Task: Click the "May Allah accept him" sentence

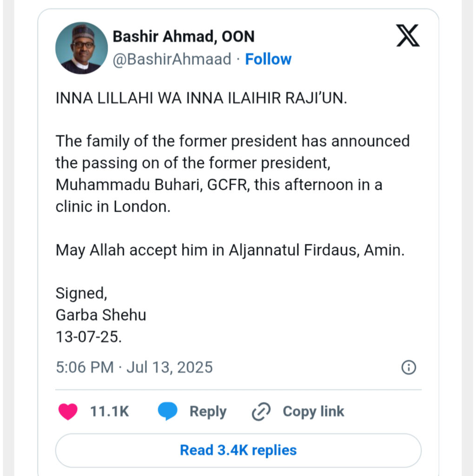Action: [230, 250]
